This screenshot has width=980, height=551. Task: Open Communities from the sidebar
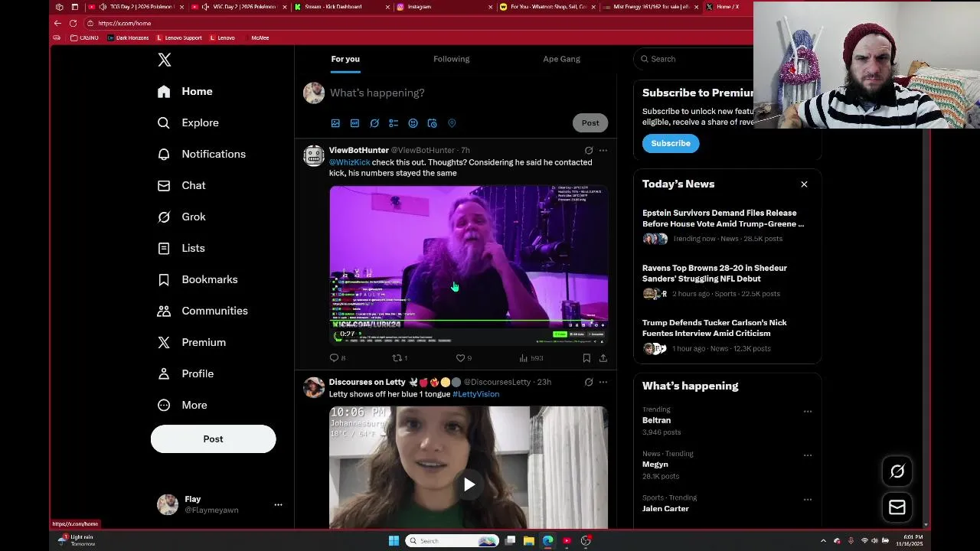pyautogui.click(x=202, y=311)
